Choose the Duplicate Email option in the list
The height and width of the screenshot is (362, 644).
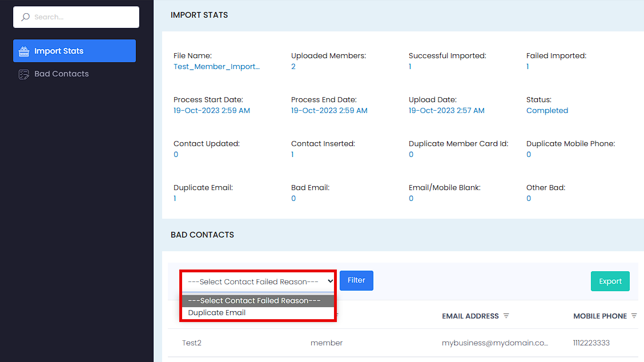258,313
